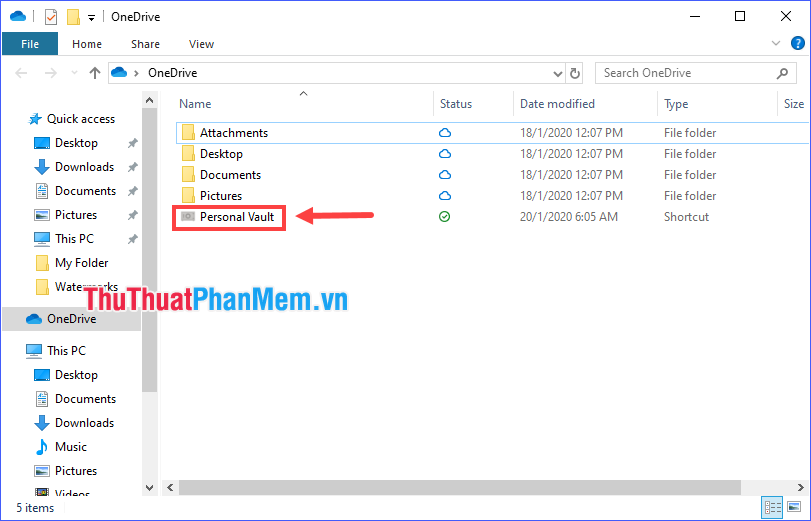Image resolution: width=811 pixels, height=521 pixels.
Task: Click the OneDrive cloud icon in title bar
Action: coord(18,17)
